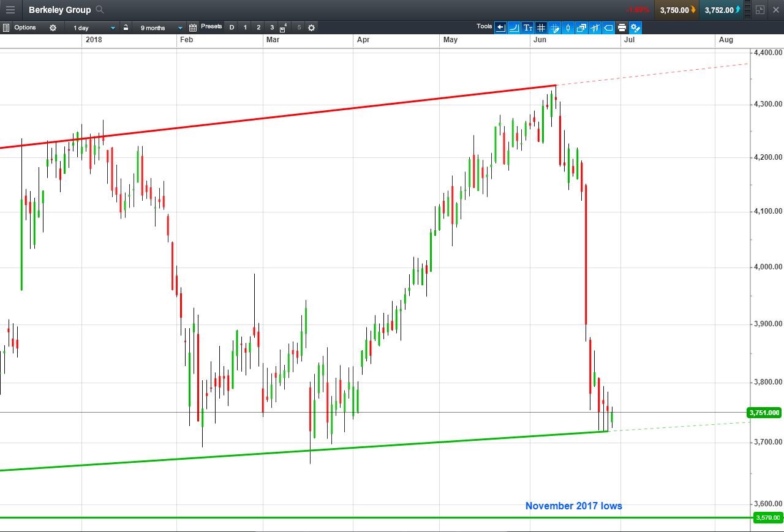
Task: Click the 4,000.00 price axis label
Action: [768, 267]
